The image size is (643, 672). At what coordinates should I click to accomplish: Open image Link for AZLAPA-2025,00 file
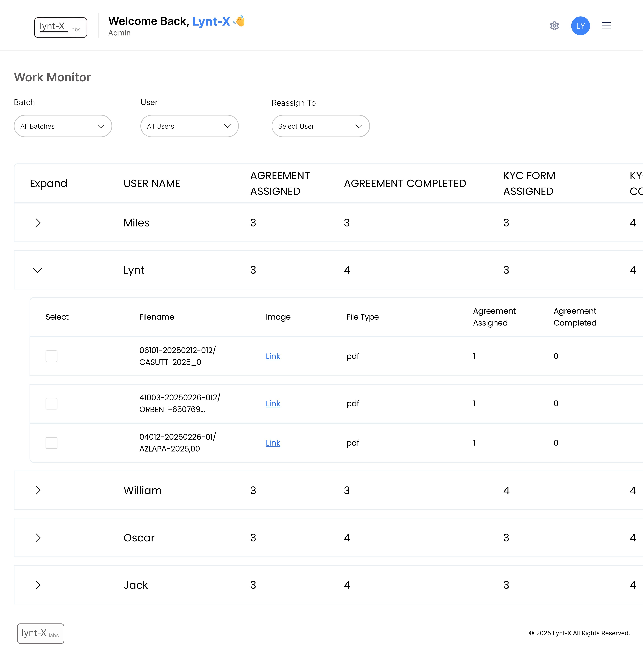(x=273, y=443)
